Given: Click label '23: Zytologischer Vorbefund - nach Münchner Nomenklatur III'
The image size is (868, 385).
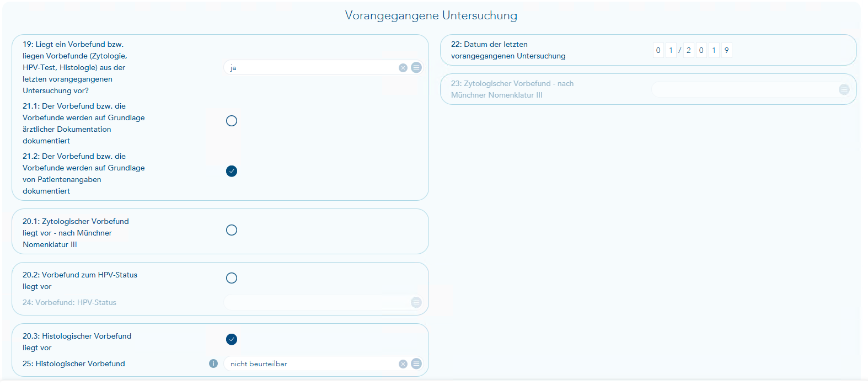Looking at the screenshot, I should [x=512, y=89].
